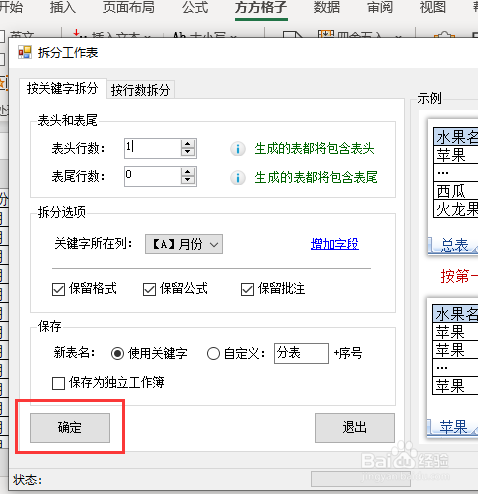Image resolution: width=478 pixels, height=494 pixels.
Task: Click the 退出 button
Action: pyautogui.click(x=355, y=428)
